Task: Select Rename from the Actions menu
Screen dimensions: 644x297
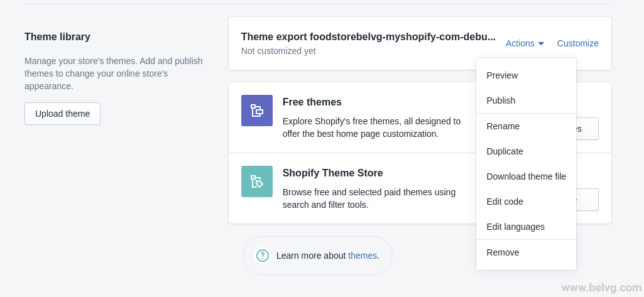Action: coord(526,126)
